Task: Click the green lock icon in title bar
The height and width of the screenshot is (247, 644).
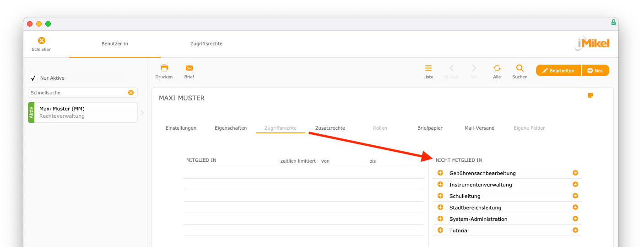Action: point(613,22)
